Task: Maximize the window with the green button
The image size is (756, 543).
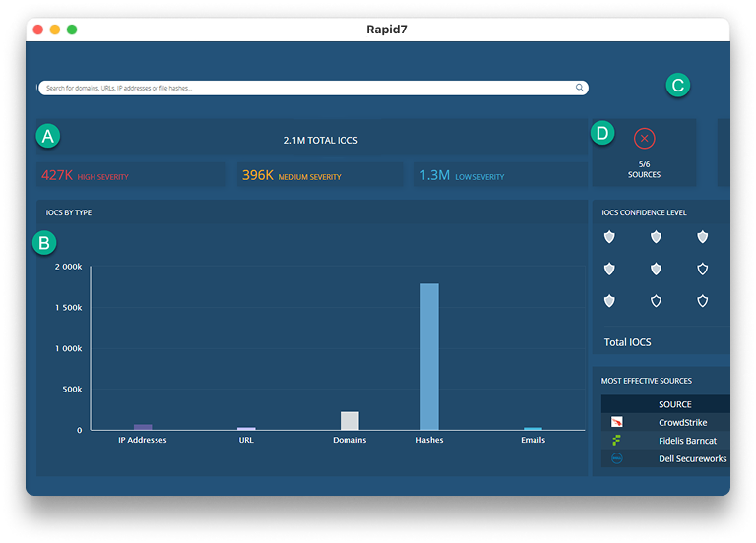Action: [x=72, y=30]
